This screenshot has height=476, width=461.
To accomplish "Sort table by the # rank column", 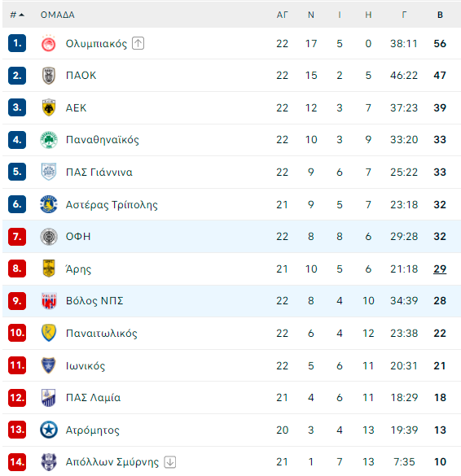I will 17,15.
